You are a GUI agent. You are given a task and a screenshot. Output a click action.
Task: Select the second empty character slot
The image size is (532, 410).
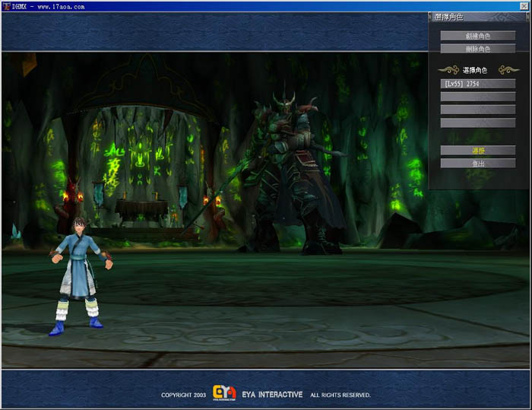[477, 97]
